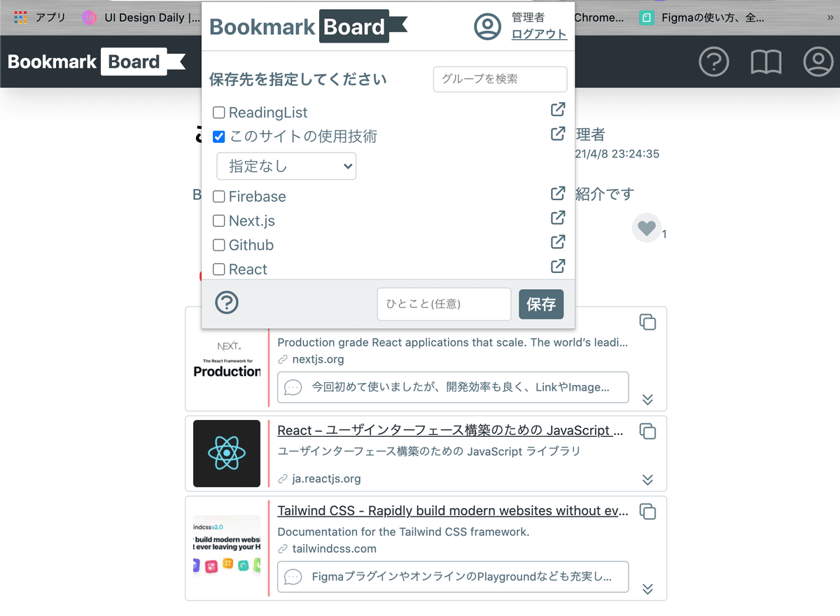Image resolution: width=840 pixels, height=616 pixels.
Task: Open the 指定なし dropdown
Action: point(286,167)
